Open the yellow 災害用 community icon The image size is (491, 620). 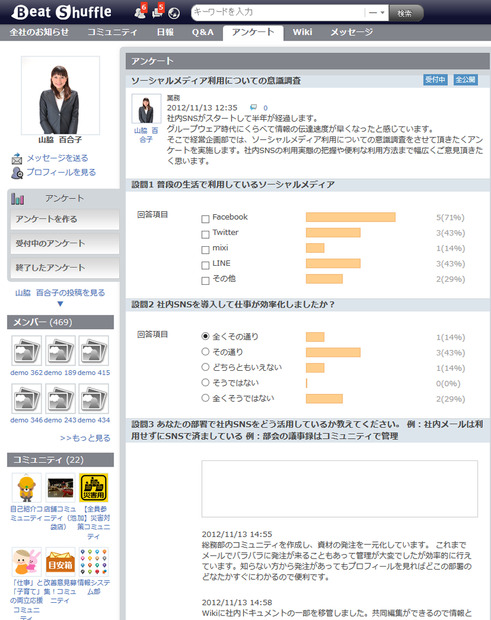point(94,488)
